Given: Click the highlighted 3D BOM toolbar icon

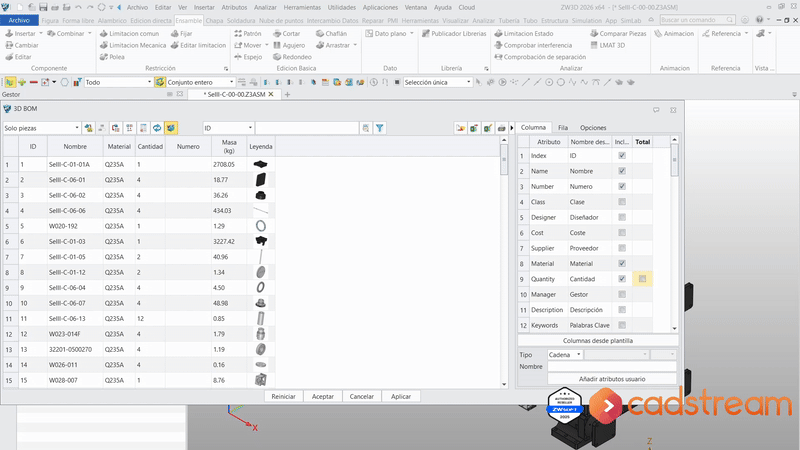Looking at the screenshot, I should click(171, 128).
